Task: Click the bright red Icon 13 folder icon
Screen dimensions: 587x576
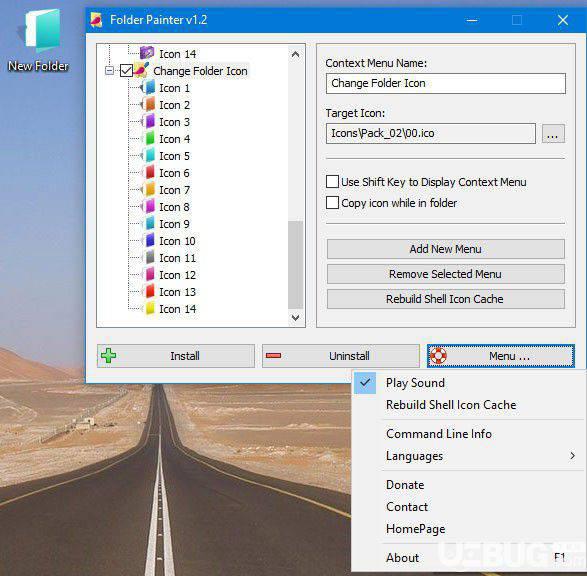Action: click(149, 292)
